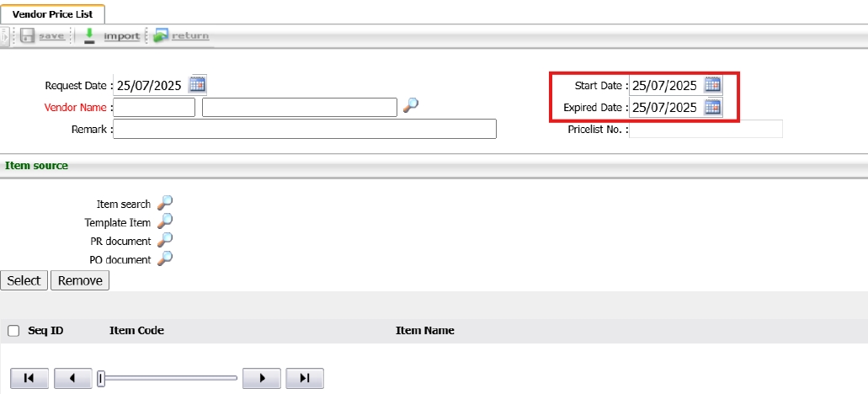Go to last page of items
This screenshot has height=394, width=868.
pos(304,379)
